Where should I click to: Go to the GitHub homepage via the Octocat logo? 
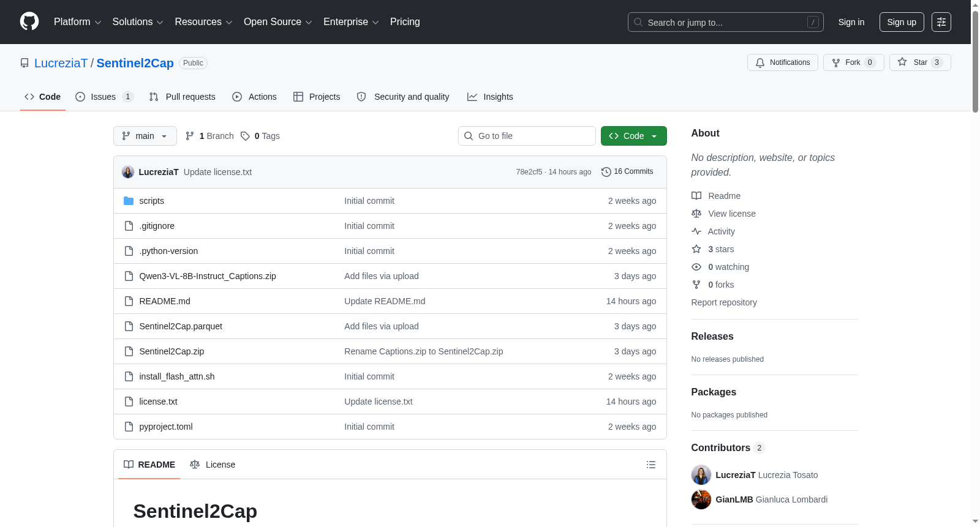tap(29, 21)
